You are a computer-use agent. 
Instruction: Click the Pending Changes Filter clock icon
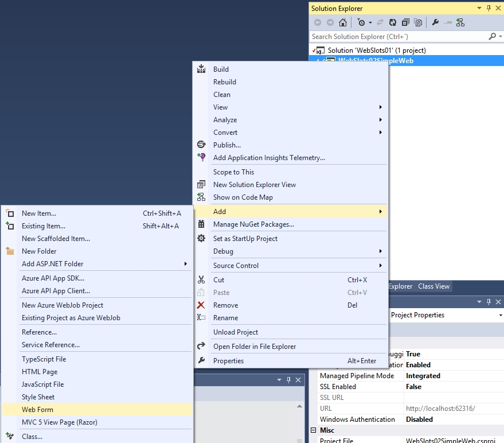point(361,22)
